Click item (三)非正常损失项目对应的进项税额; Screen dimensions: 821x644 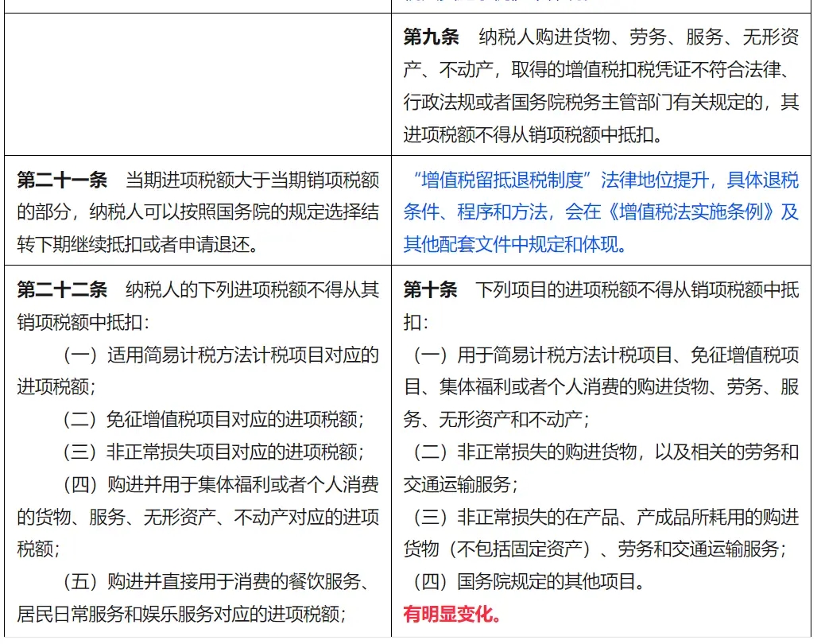click(214, 452)
